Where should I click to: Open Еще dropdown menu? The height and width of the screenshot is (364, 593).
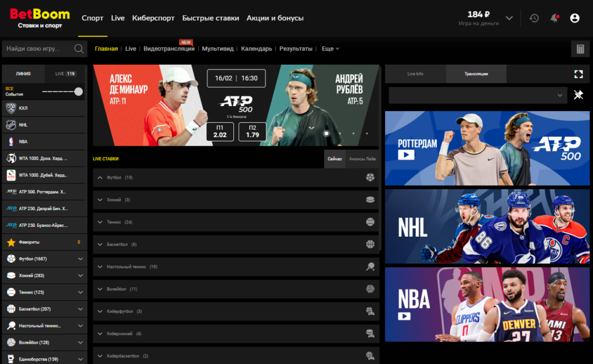[x=330, y=49]
